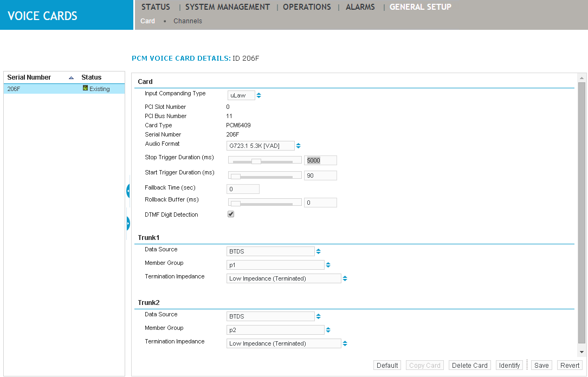Open the System Management menu
This screenshot has width=588, height=377.
[x=227, y=7]
